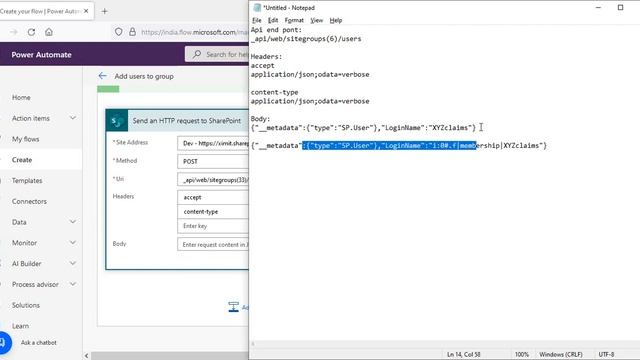The width and height of the screenshot is (640, 360).
Task: Click the search magnifier icon in Power Automate
Action: point(197,54)
